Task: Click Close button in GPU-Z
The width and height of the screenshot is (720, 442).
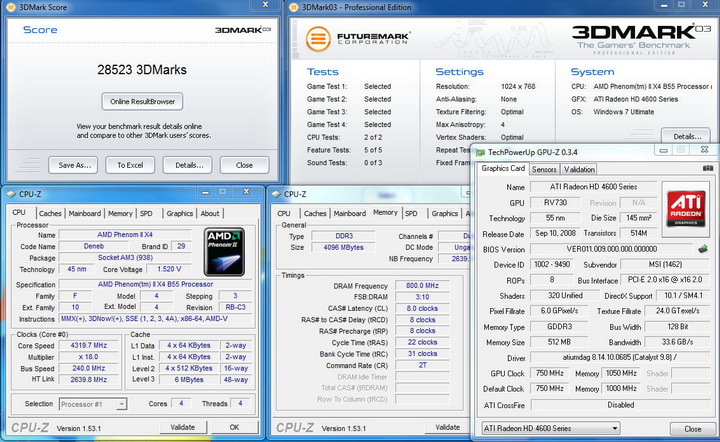Action: (692, 429)
